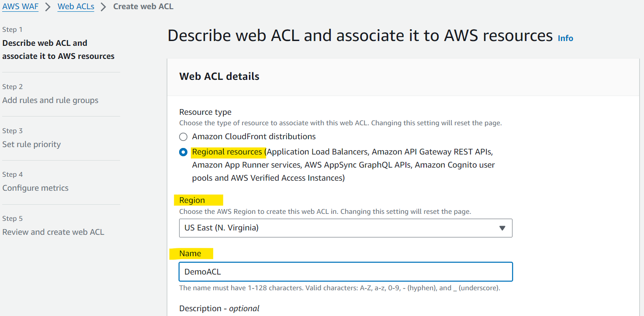Click the Name input field with DemoACL
The height and width of the screenshot is (316, 644).
click(x=346, y=271)
